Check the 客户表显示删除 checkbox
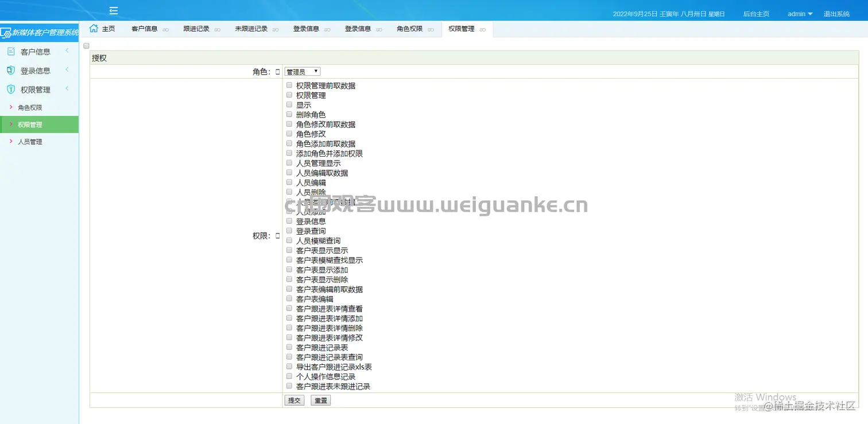This screenshot has height=424, width=868. pos(289,279)
